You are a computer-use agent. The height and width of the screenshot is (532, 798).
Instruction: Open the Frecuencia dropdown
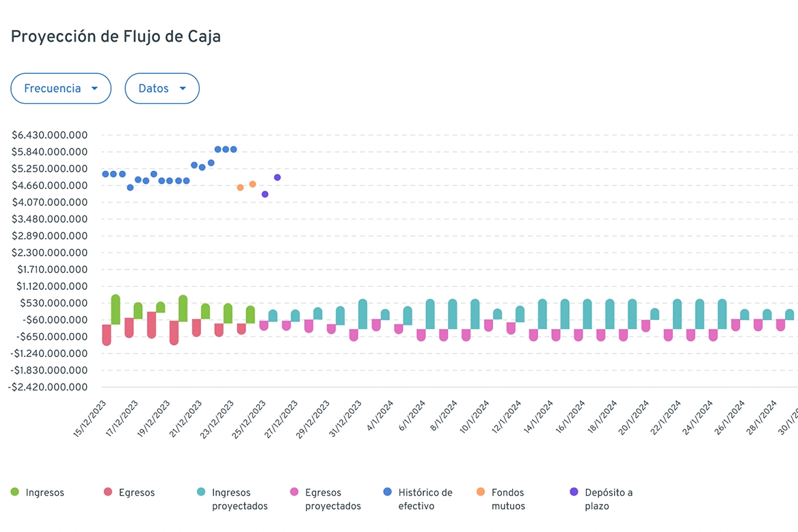60,88
